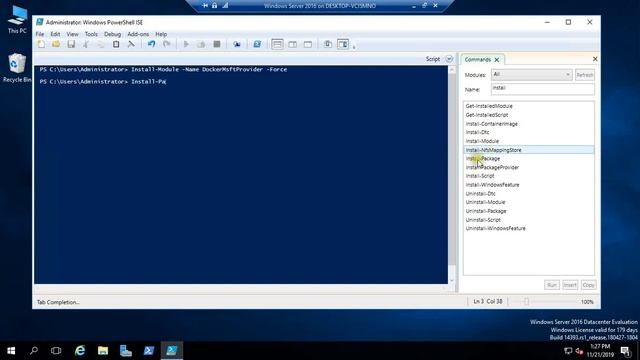Open the Windows Start menu
640x360 pixels.
coord(11,351)
